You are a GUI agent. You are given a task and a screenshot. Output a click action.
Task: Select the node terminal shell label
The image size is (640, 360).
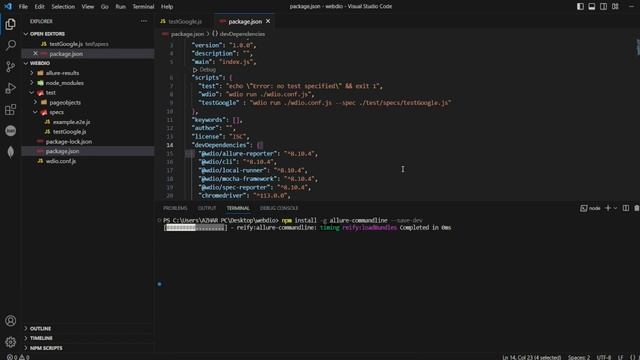(x=590, y=208)
